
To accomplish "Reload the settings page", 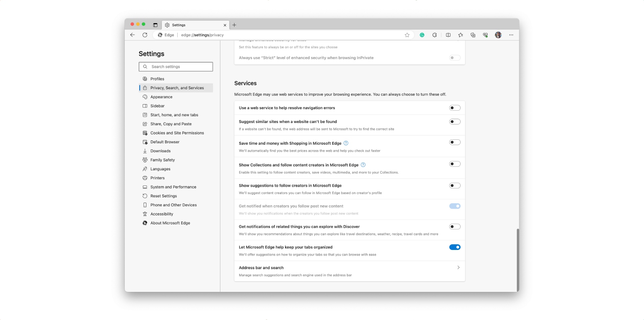I will [x=145, y=35].
